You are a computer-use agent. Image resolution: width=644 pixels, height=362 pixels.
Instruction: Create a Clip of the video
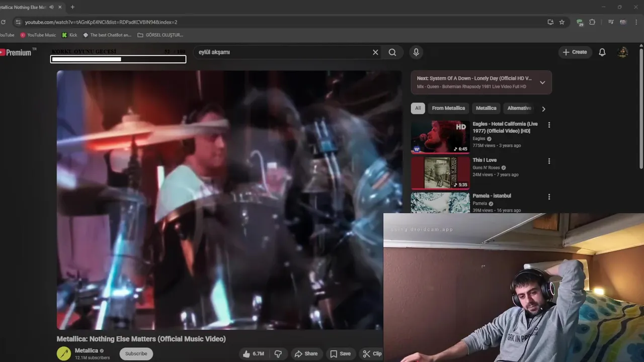tap(372, 354)
